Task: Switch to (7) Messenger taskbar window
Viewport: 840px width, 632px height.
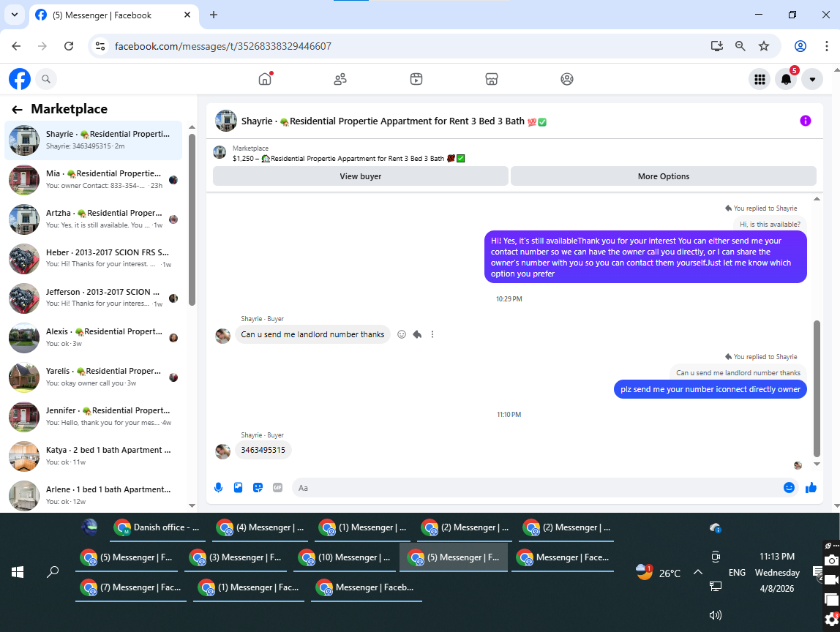Action: pyautogui.click(x=131, y=587)
